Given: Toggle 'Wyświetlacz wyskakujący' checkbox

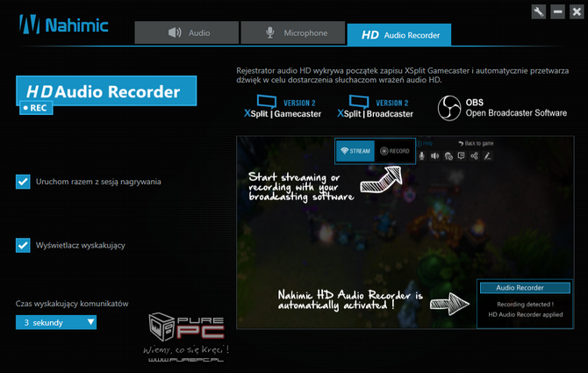Looking at the screenshot, I should pos(23,245).
